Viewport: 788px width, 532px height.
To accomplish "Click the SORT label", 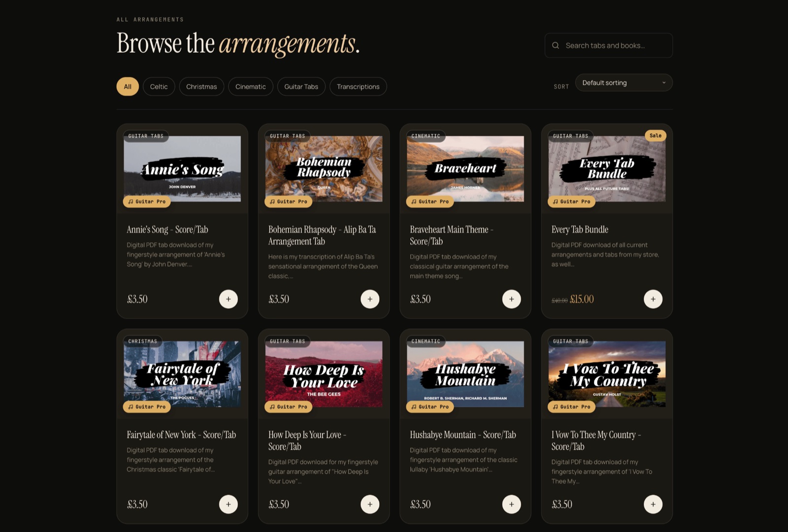I will pos(561,87).
